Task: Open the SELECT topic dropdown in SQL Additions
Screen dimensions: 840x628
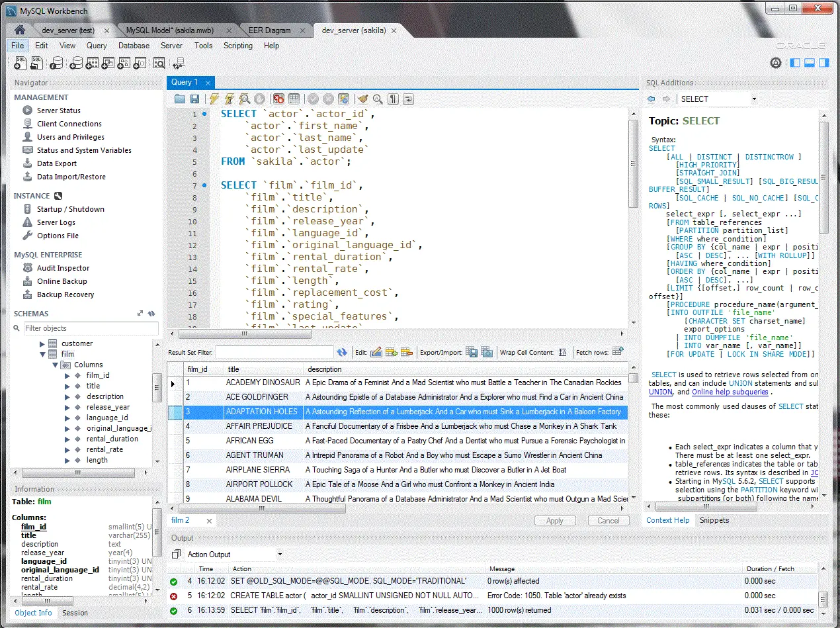Action: click(753, 99)
